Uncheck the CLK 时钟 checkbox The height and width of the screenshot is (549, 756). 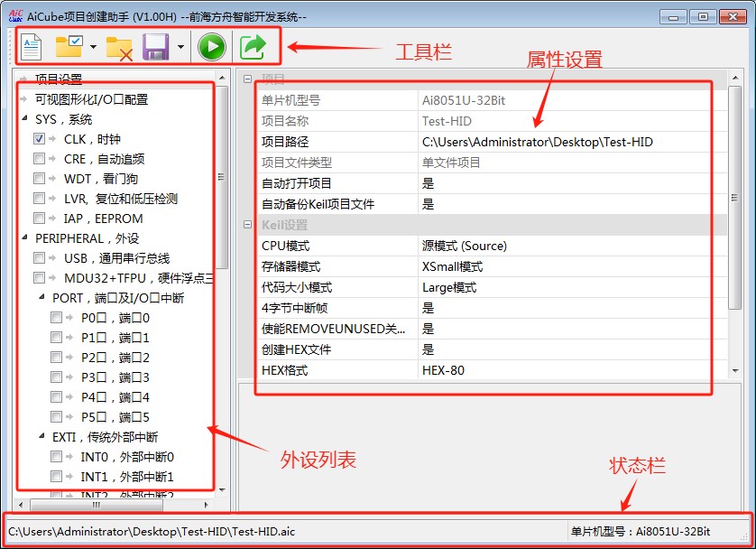tap(39, 139)
